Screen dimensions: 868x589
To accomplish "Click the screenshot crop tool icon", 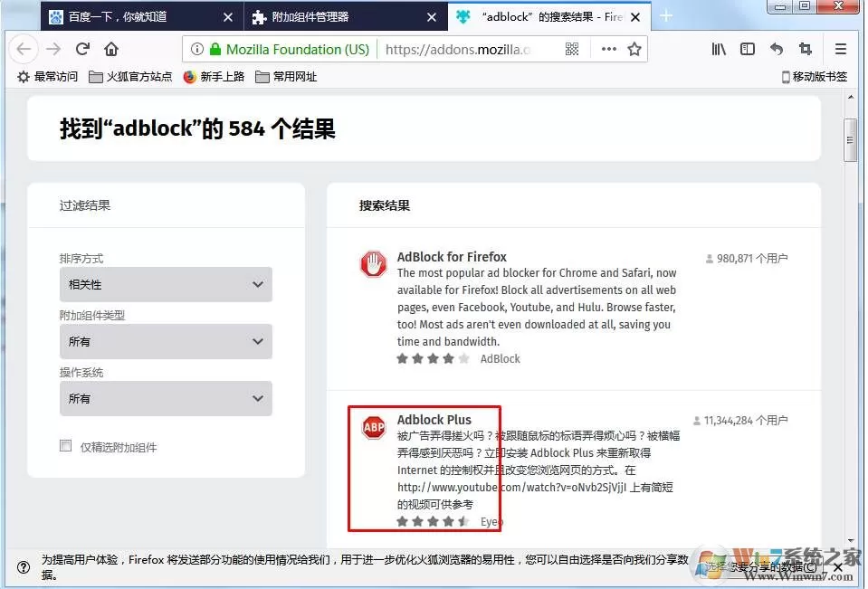I will click(x=806, y=49).
